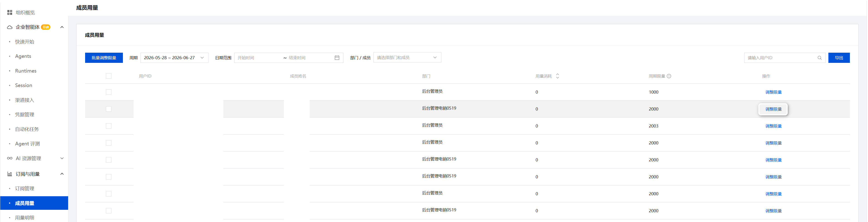868x222 pixels.
Task: Check the highlighted 后台管理电销0519 row checkbox
Action: pos(108,109)
